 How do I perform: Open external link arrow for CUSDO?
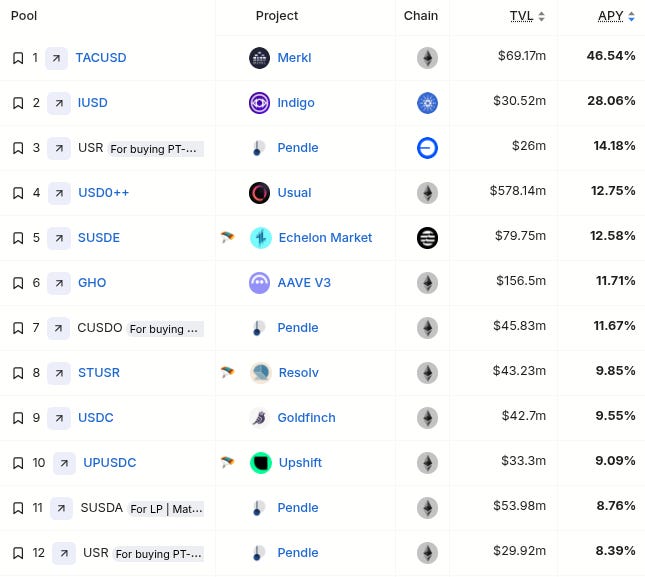click(x=58, y=328)
